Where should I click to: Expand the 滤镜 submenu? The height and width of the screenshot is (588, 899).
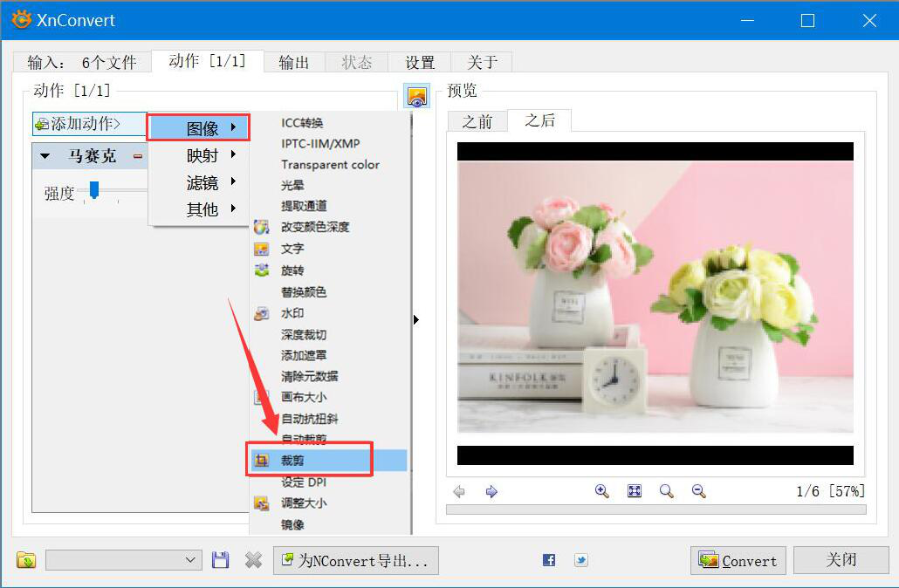click(198, 183)
